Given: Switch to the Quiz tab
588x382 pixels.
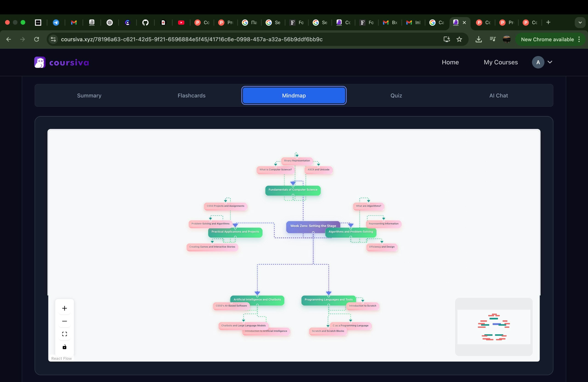Looking at the screenshot, I should click(396, 95).
